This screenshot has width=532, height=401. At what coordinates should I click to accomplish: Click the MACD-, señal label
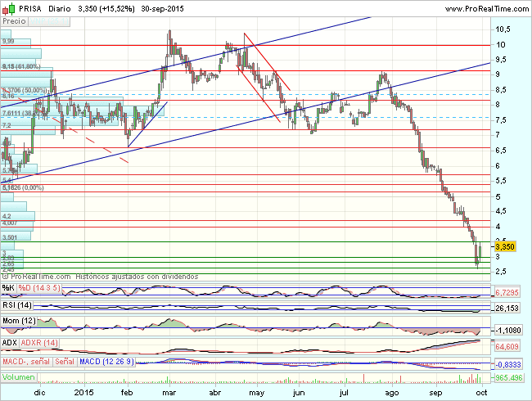click(26, 362)
